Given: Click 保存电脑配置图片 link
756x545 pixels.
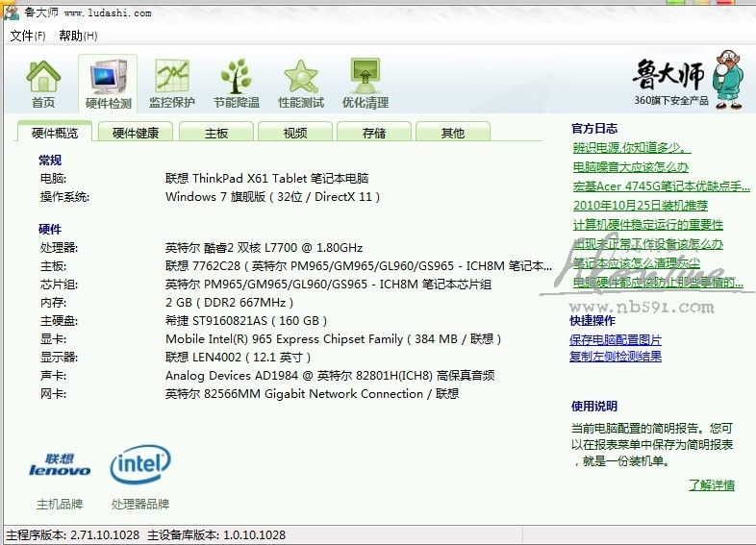Looking at the screenshot, I should point(616,340).
